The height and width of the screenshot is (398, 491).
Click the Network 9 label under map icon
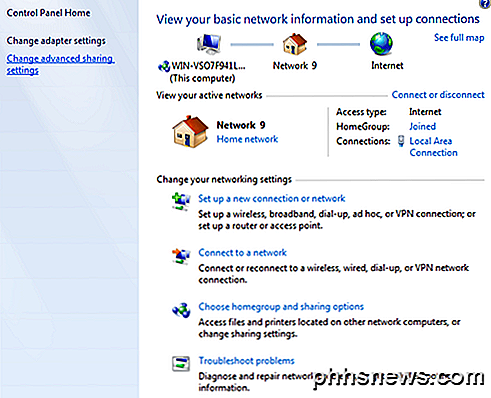(x=295, y=66)
